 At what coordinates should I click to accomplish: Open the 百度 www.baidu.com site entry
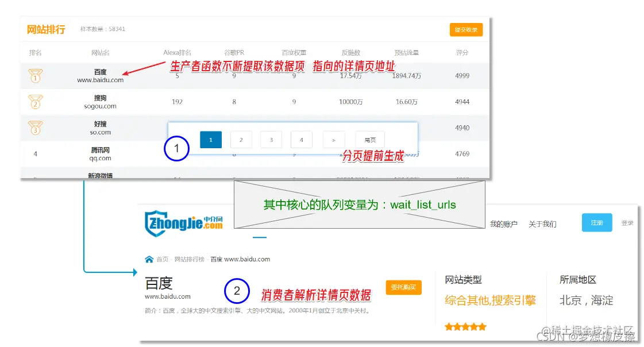101,76
